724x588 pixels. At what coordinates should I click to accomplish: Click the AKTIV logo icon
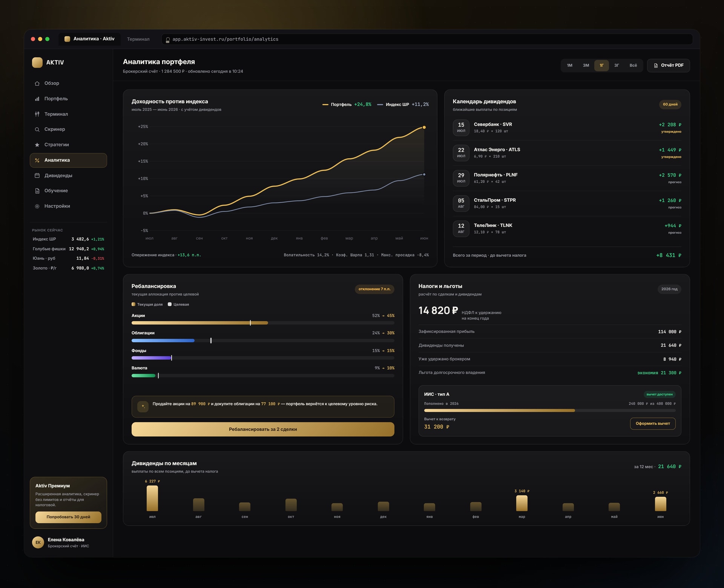(x=37, y=63)
